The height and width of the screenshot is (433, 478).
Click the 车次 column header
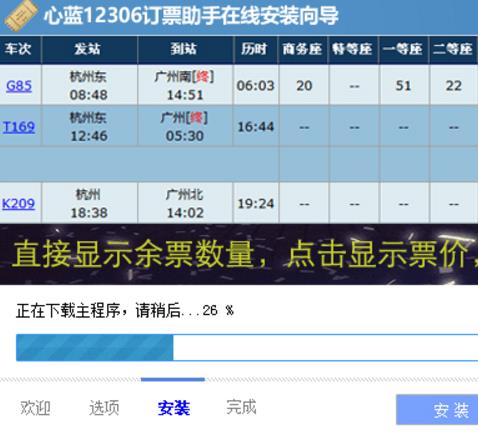point(18,49)
